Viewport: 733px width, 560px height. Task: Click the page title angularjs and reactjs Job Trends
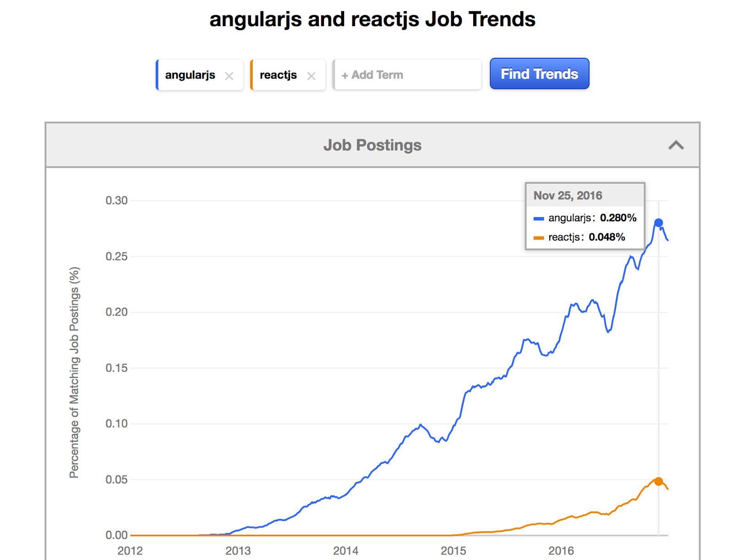(372, 19)
